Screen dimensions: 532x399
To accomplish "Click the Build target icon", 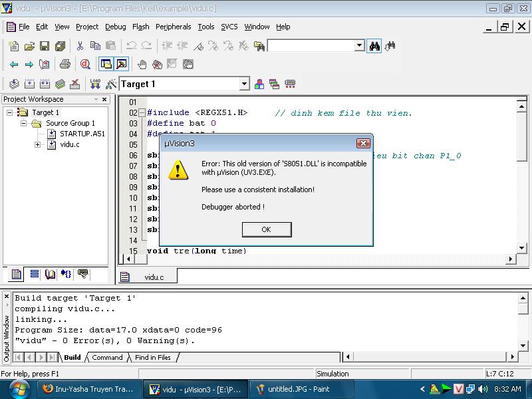I will [29, 84].
